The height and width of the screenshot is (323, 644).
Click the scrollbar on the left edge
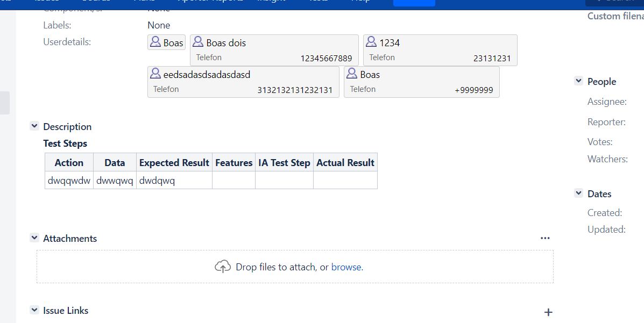[4, 103]
